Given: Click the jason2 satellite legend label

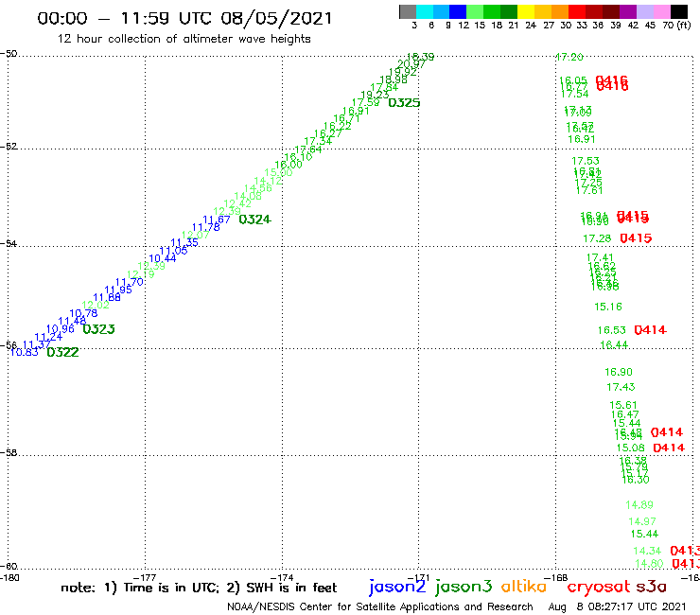Looking at the screenshot, I should [x=397, y=587].
